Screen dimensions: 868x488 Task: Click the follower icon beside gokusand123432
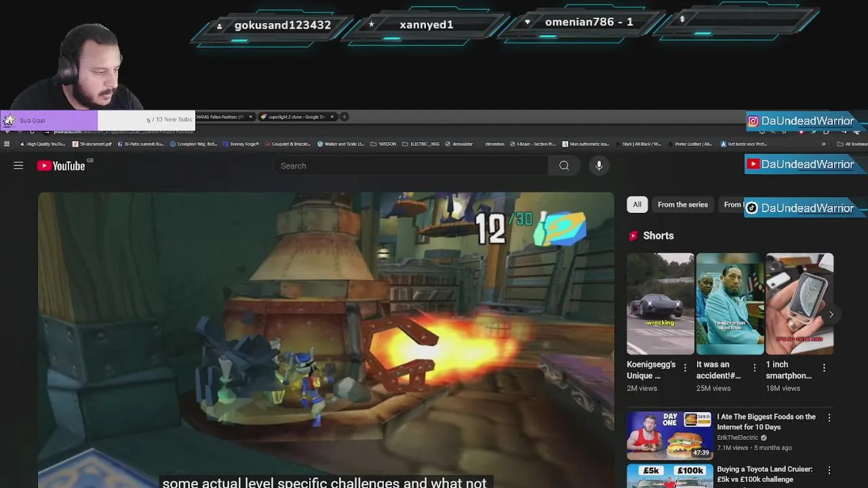tap(219, 26)
